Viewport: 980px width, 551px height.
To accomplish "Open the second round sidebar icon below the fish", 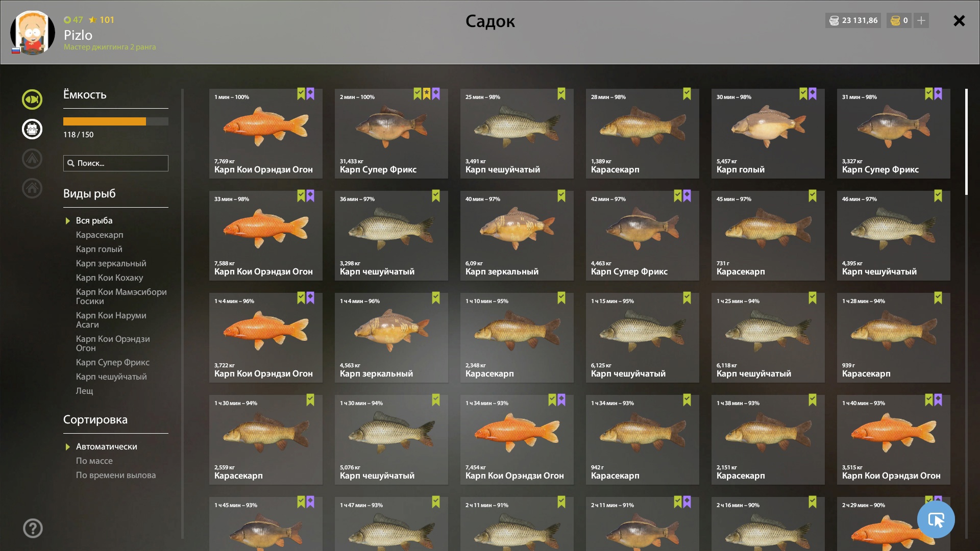I will click(x=32, y=129).
